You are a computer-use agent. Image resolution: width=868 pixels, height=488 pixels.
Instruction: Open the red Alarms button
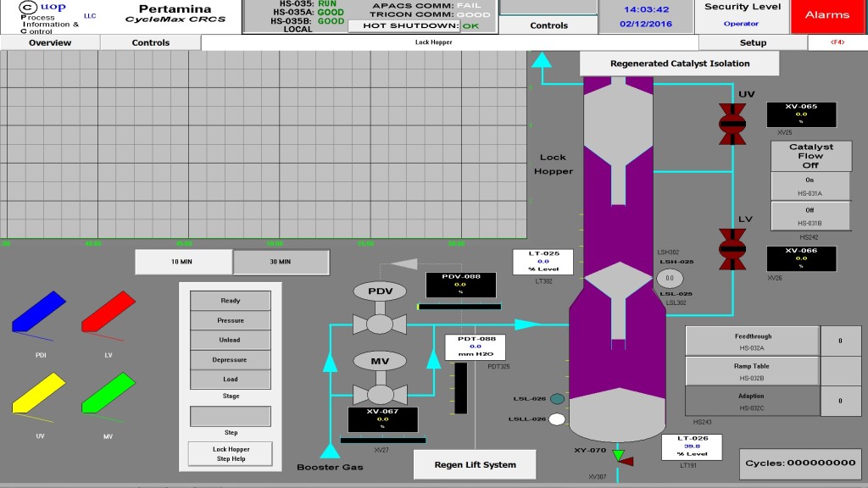(x=827, y=15)
